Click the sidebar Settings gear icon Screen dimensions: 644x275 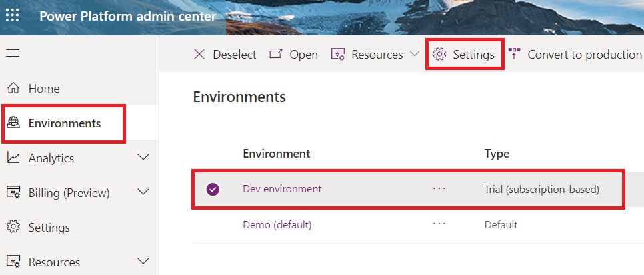coord(13,228)
